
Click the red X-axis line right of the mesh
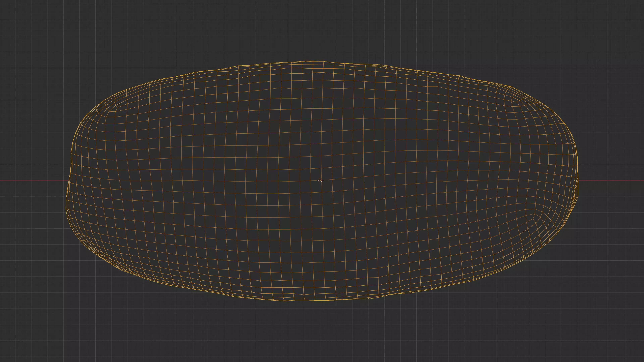coord(612,180)
